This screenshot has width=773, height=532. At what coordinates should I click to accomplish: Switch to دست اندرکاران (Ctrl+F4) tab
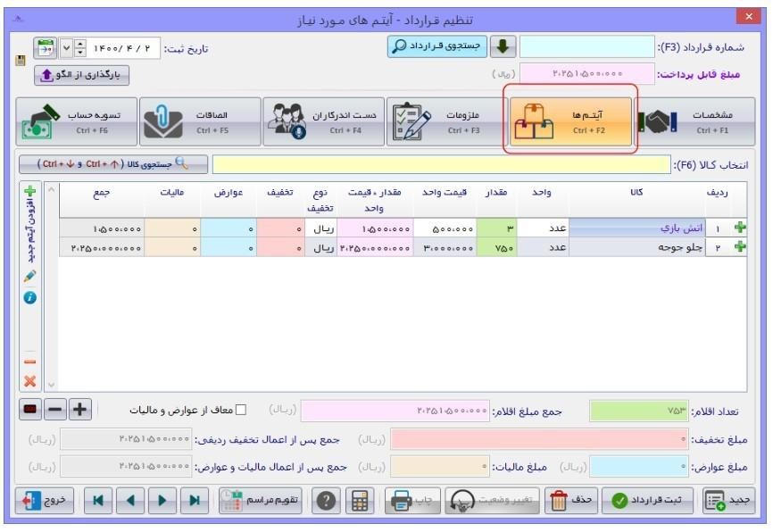pyautogui.click(x=323, y=121)
